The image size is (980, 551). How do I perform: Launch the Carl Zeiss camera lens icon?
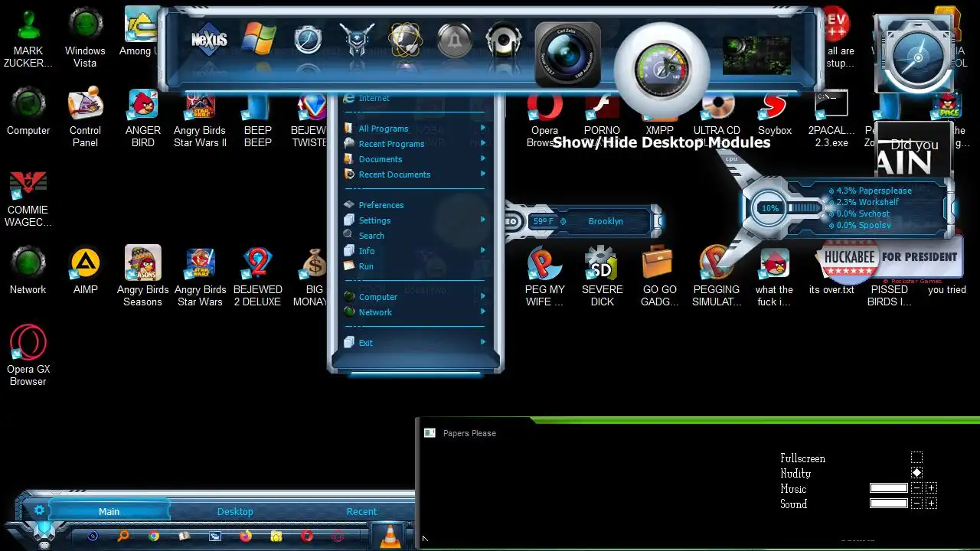point(567,54)
